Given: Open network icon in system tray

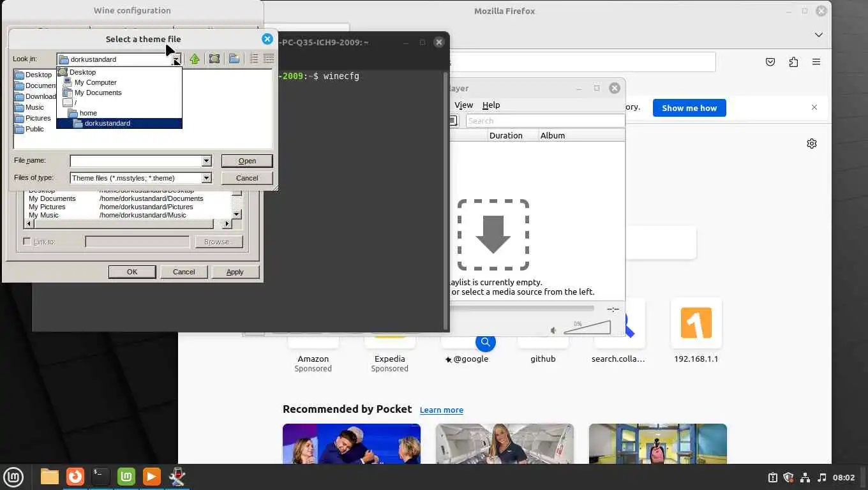Looking at the screenshot, I should point(805,477).
